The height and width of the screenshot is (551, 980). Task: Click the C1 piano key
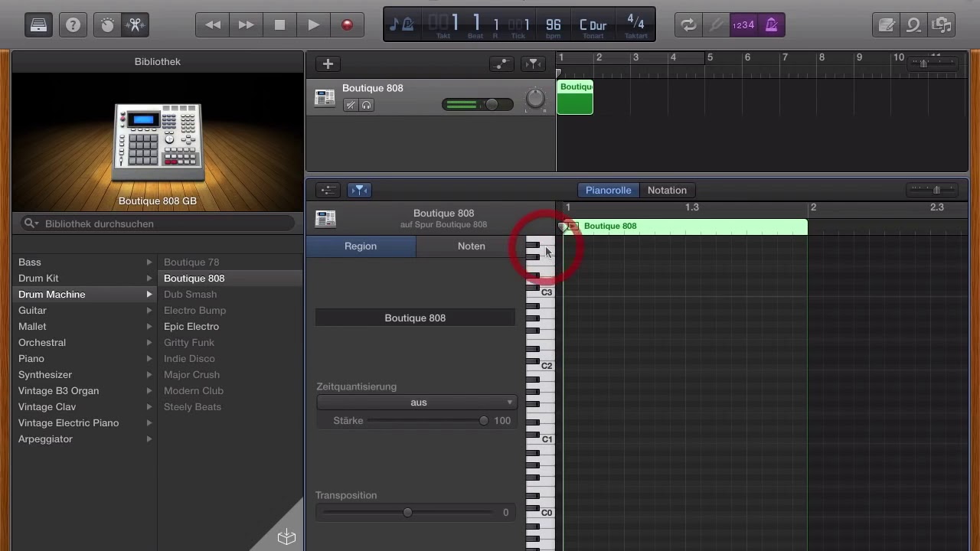(546, 439)
